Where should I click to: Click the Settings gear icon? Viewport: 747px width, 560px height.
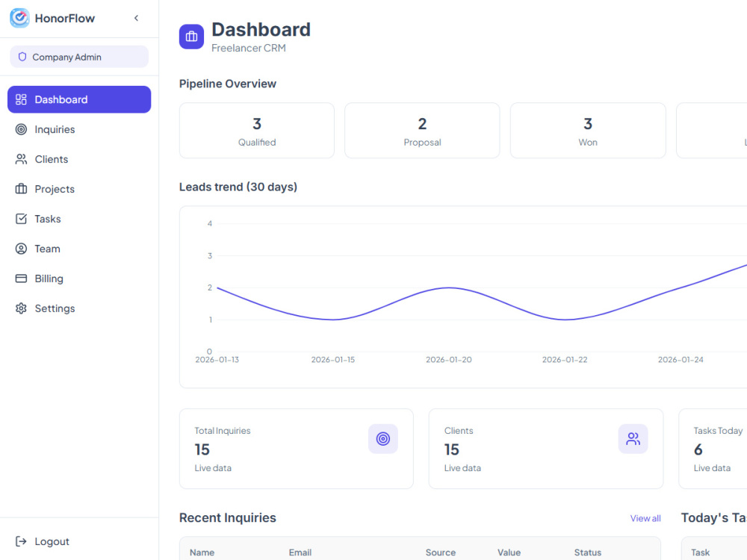(x=21, y=308)
